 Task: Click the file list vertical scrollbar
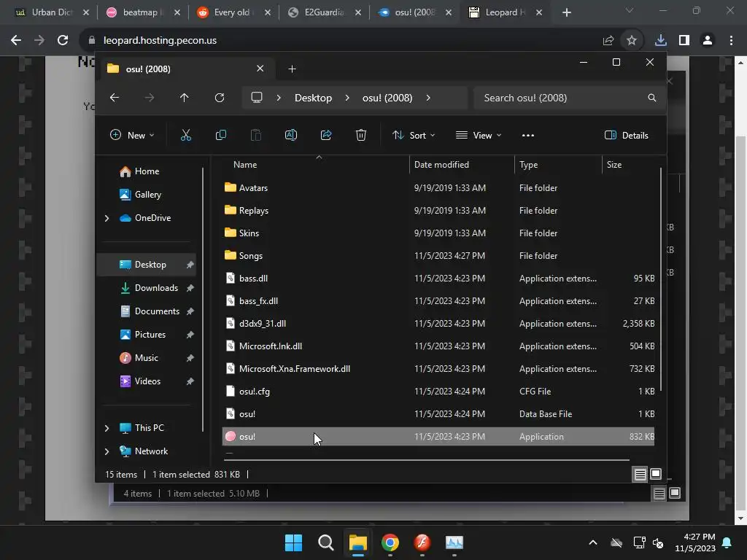pyautogui.click(x=661, y=279)
